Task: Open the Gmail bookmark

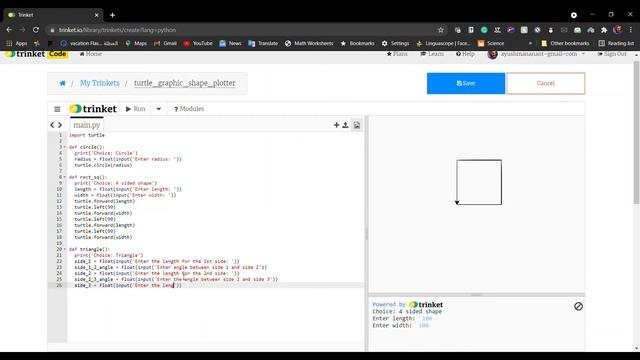Action: (166, 43)
